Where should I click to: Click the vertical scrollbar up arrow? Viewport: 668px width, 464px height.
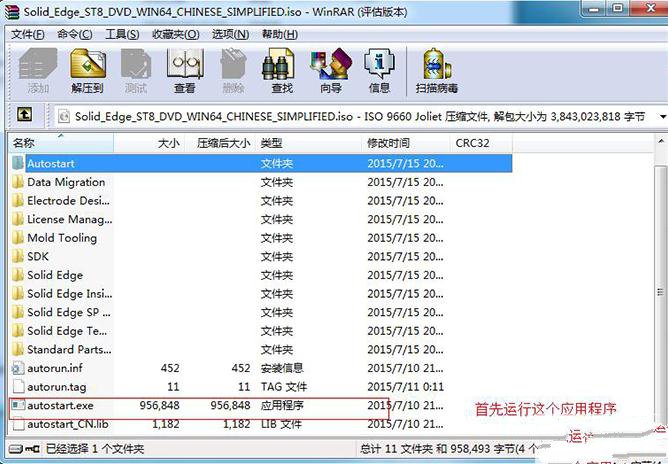661,141
